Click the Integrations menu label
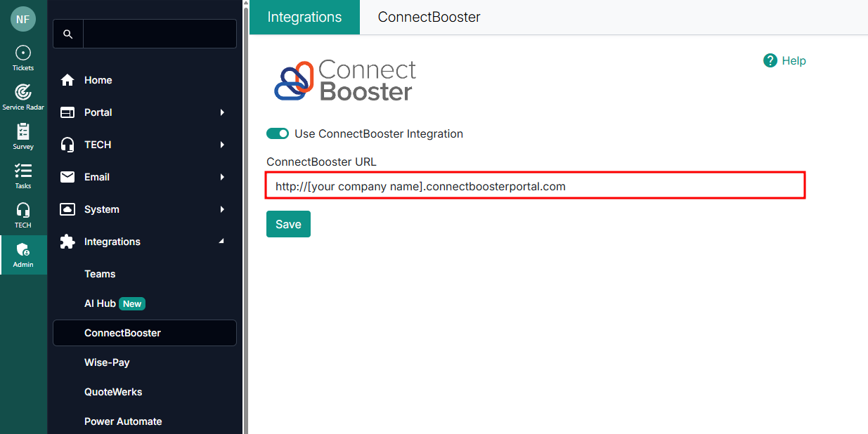Screen dimensions: 868x434 (112, 242)
